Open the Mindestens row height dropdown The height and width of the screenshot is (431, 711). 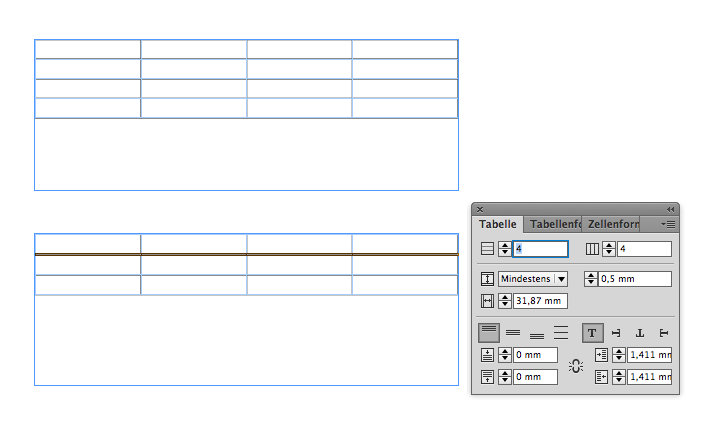(561, 279)
